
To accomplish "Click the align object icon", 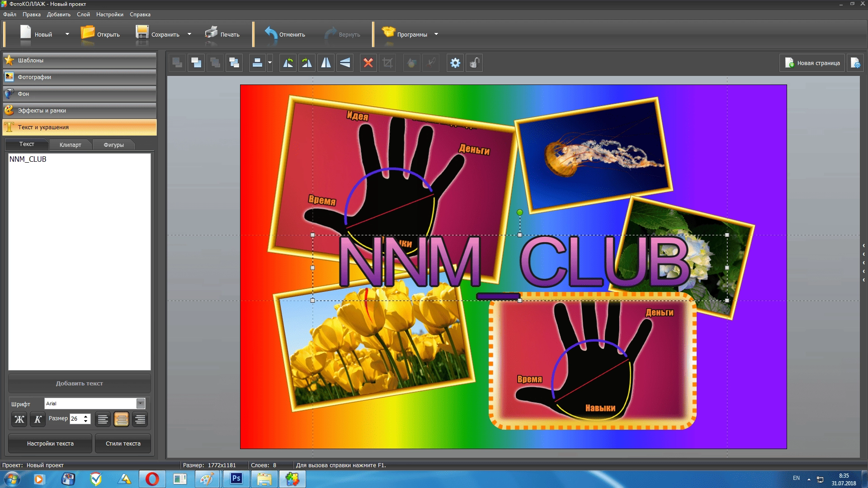I will (257, 63).
